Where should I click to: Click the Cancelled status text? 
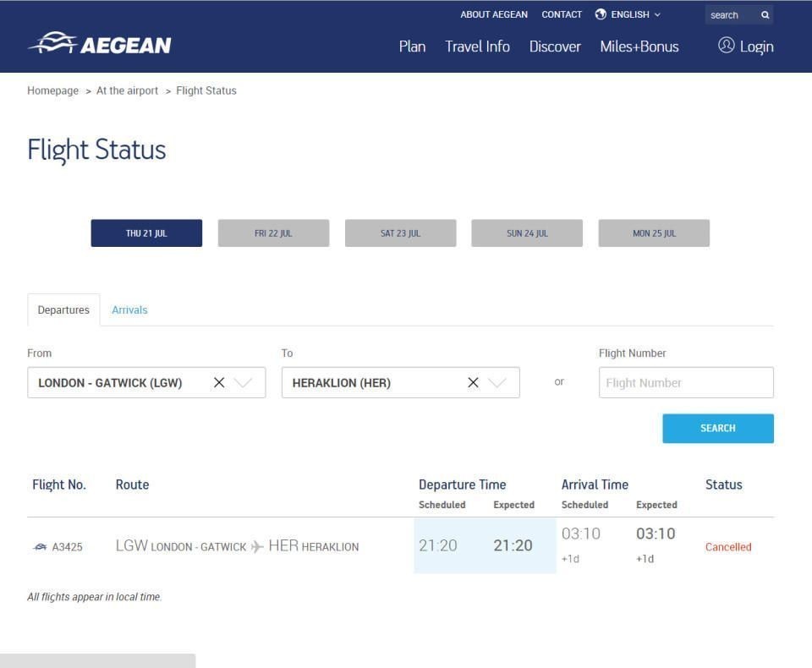[728, 547]
